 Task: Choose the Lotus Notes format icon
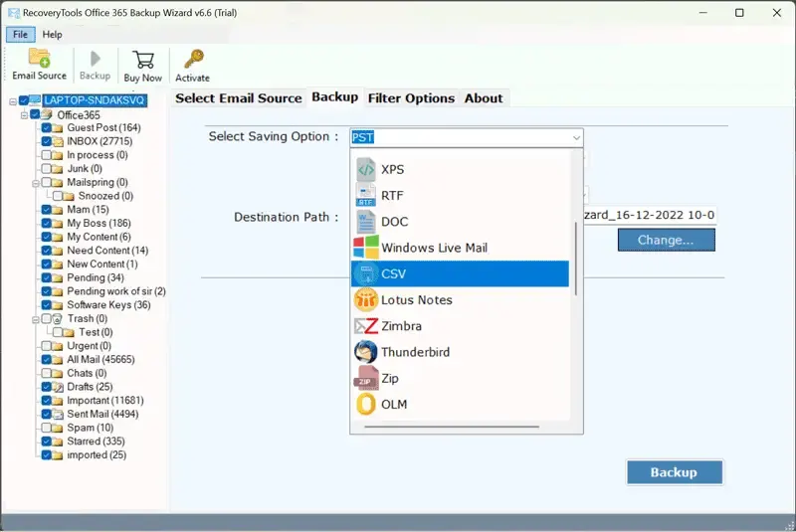click(x=365, y=300)
